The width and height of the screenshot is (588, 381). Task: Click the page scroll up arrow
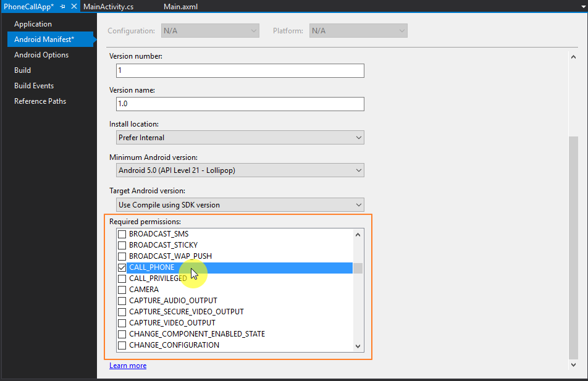(x=573, y=57)
